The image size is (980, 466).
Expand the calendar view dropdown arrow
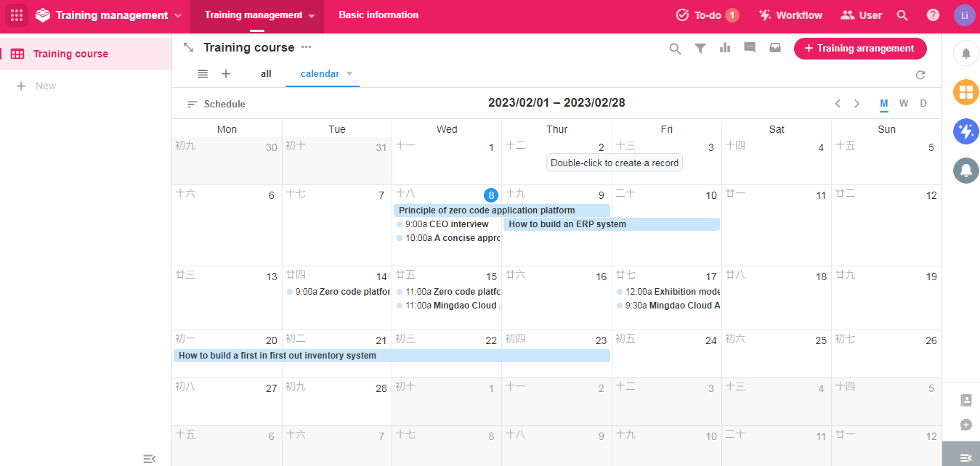pyautogui.click(x=349, y=73)
